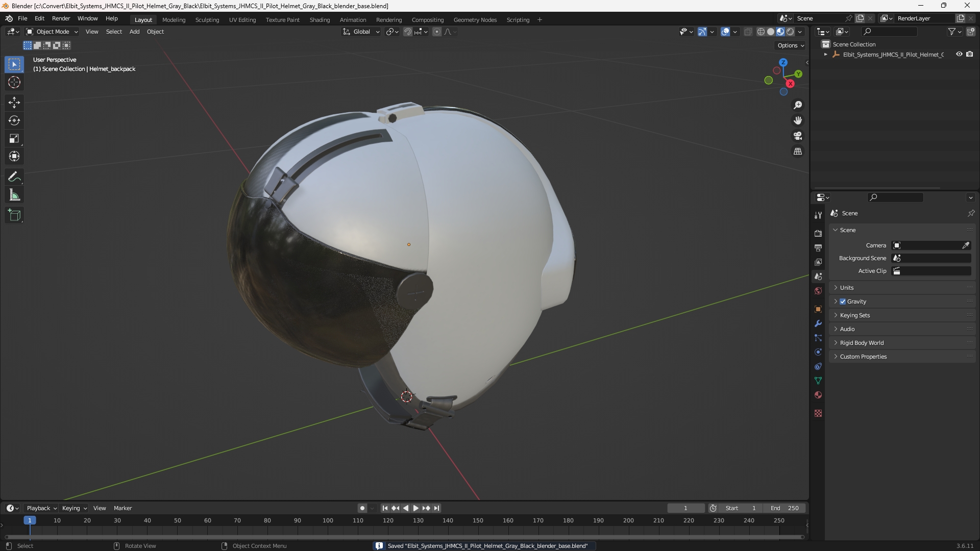Viewport: 980px width, 551px height.
Task: Open the Global orientation dropdown
Action: coord(361,32)
